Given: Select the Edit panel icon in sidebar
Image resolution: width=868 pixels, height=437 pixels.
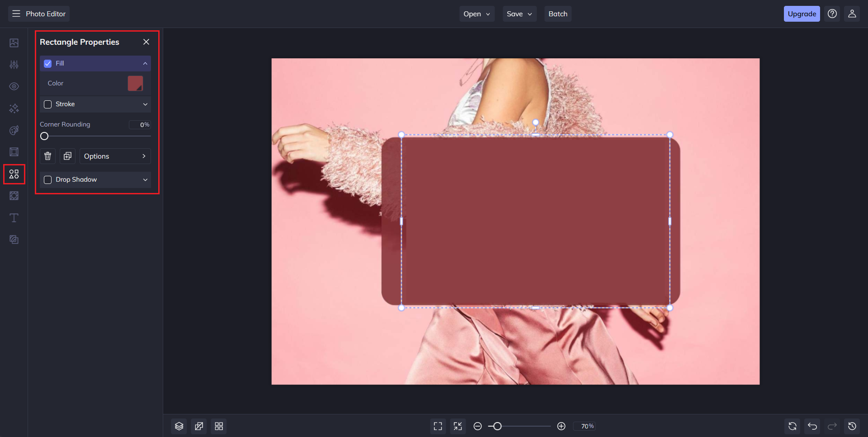Looking at the screenshot, I should coord(14,42).
